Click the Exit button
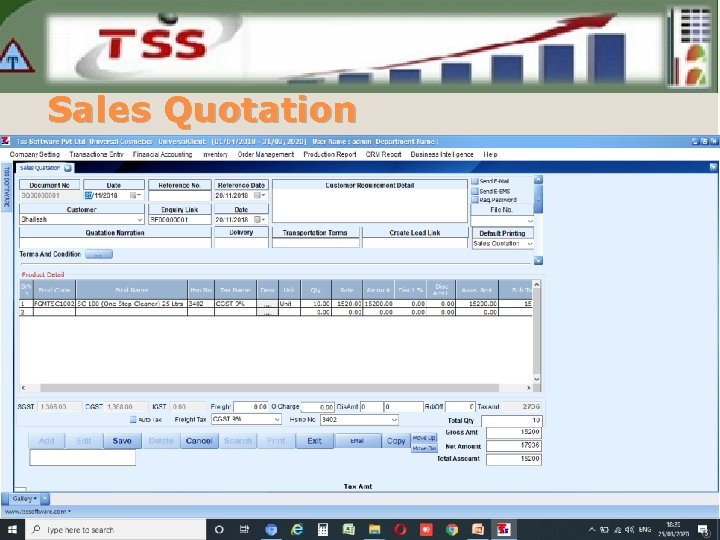Image resolution: width=720 pixels, height=540 pixels. coord(315,441)
